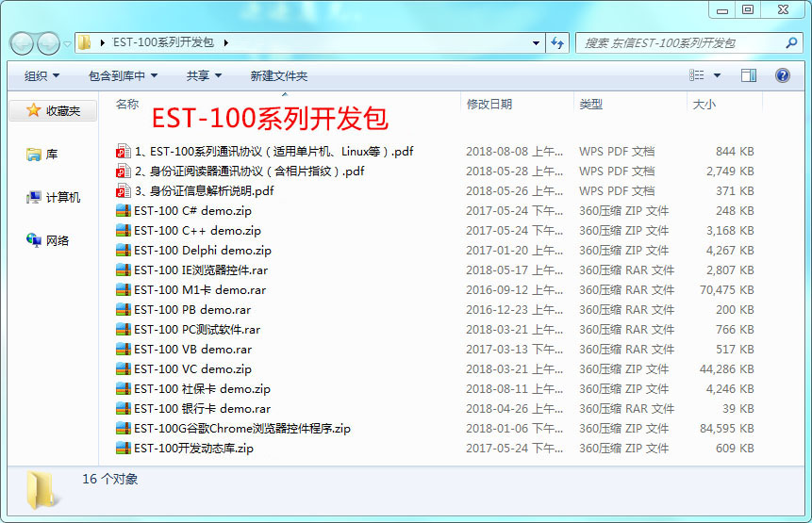
Task: Open the 包含到库中 menu
Action: (123, 75)
